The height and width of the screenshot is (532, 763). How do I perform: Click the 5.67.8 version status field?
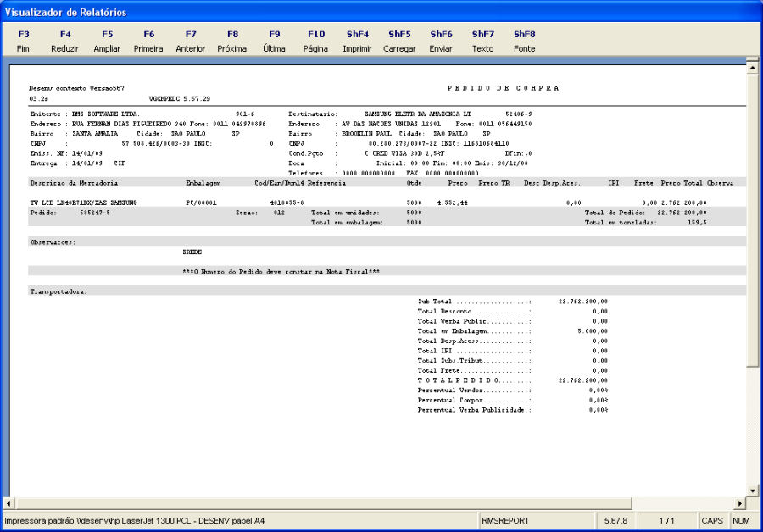615,521
